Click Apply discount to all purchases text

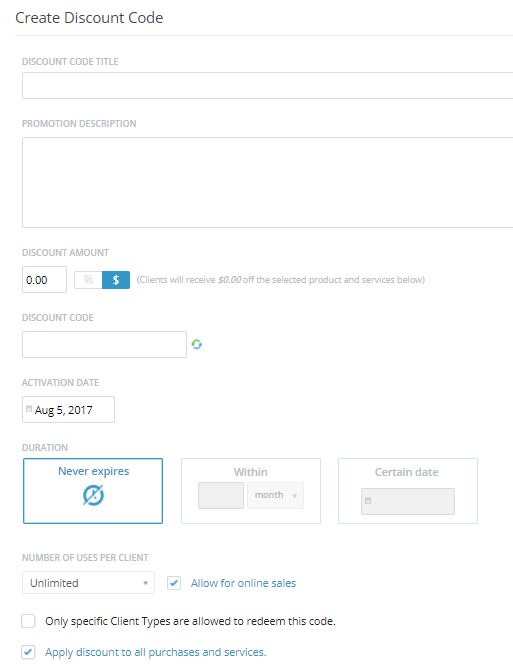click(156, 652)
